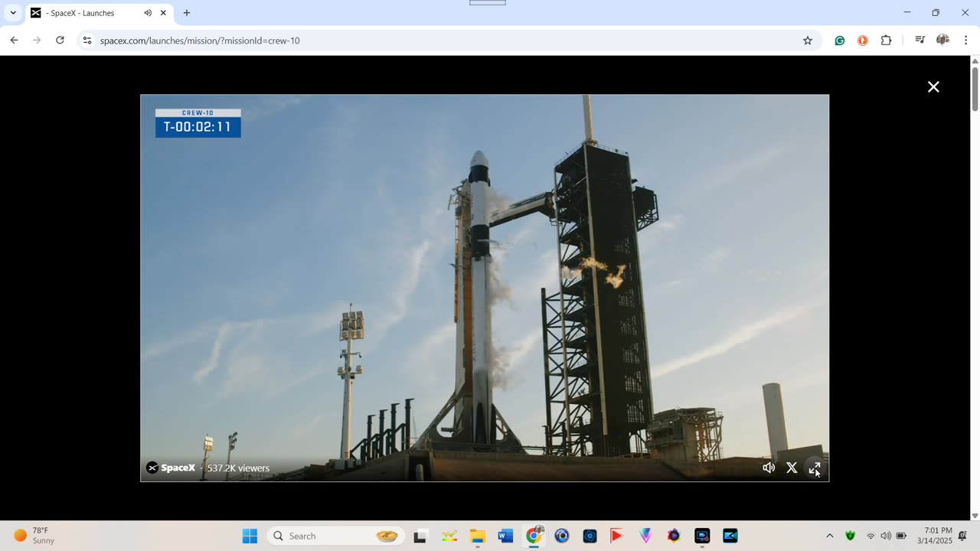This screenshot has width=980, height=551.
Task: Show hidden system tray icons
Action: coord(829,536)
